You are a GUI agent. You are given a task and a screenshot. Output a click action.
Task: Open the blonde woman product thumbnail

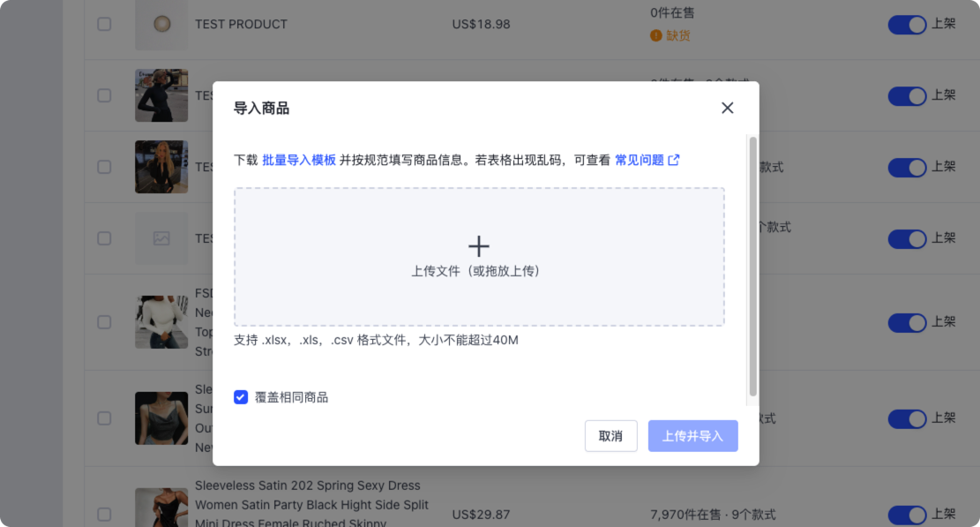tap(161, 167)
